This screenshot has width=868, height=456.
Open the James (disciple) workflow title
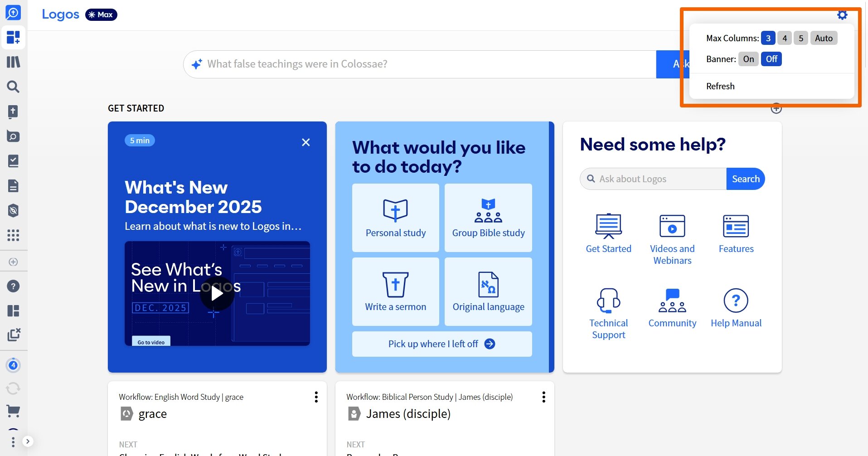[408, 413]
